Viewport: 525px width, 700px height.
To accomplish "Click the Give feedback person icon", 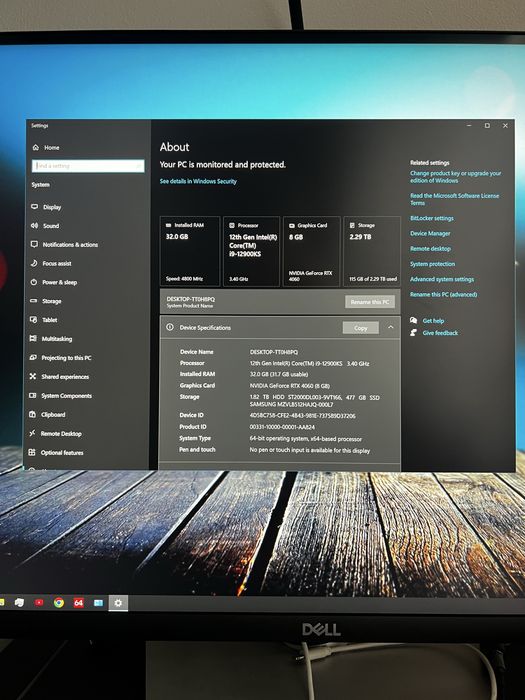I will (414, 333).
